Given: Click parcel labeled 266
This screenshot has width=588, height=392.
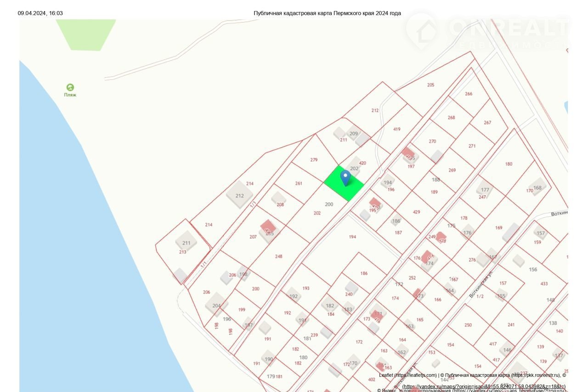Looking at the screenshot, I should (468, 94).
